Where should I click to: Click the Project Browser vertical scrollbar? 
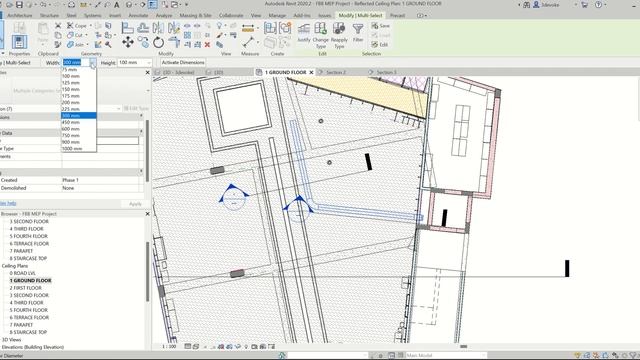pyautogui.click(x=147, y=271)
